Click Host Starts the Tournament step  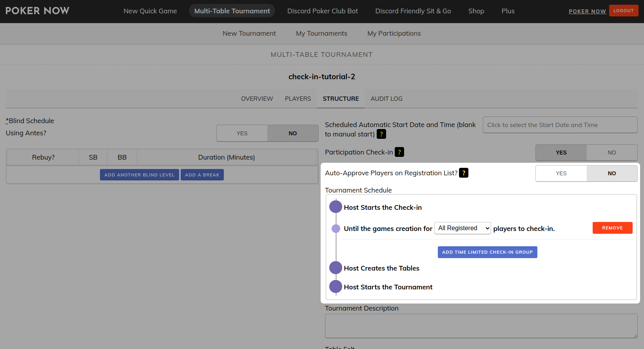coord(388,287)
